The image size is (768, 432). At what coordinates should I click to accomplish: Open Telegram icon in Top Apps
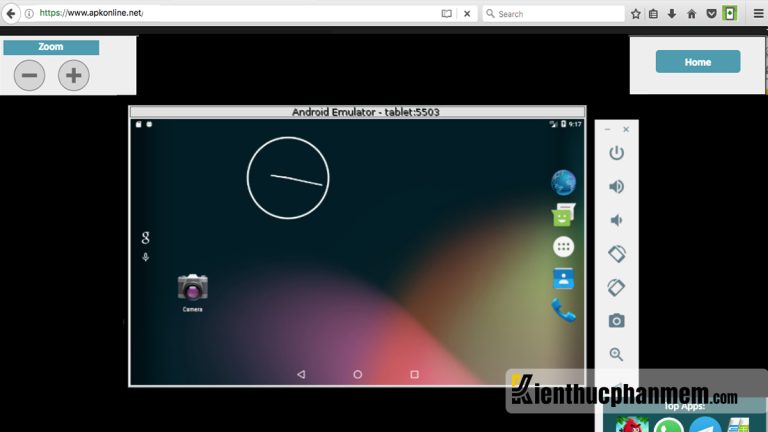705,425
